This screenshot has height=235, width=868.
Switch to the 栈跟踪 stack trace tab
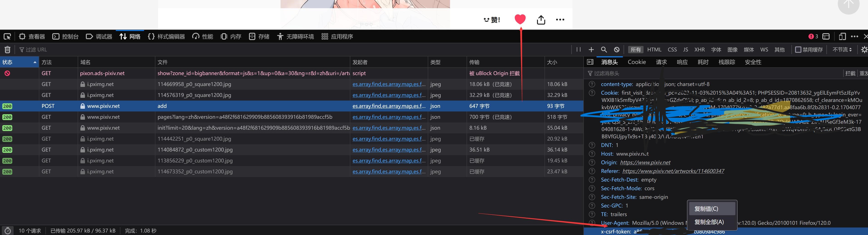point(726,62)
